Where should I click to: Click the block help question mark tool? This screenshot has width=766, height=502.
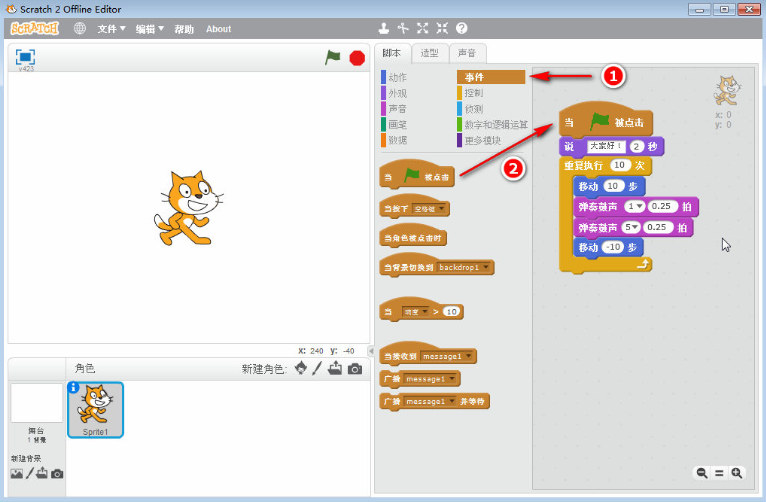462,28
